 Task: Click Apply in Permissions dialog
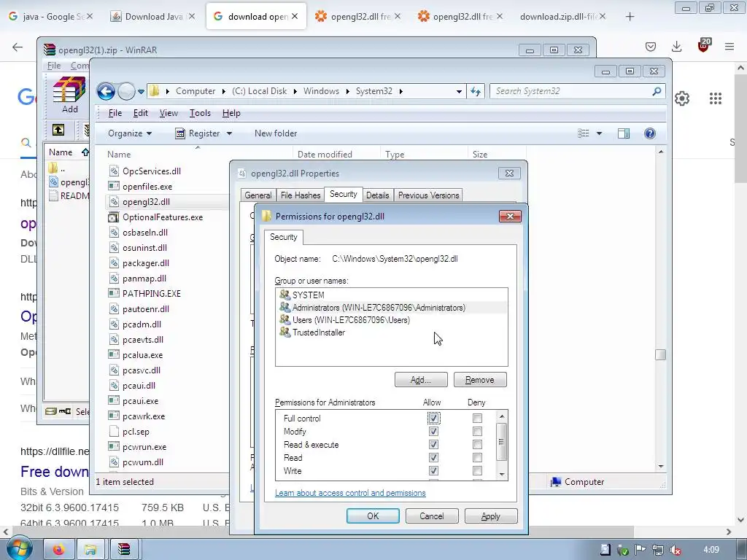click(491, 516)
